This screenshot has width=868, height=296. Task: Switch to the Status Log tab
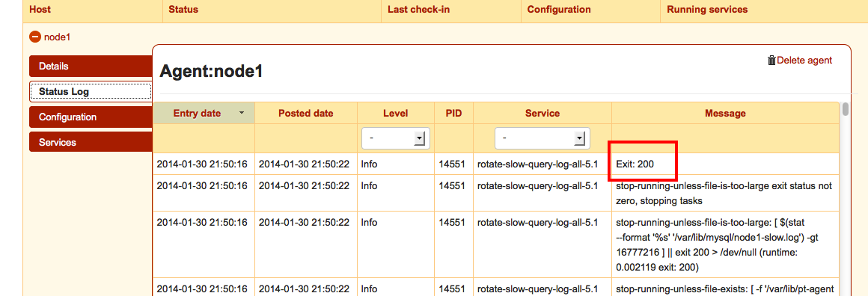[x=91, y=91]
